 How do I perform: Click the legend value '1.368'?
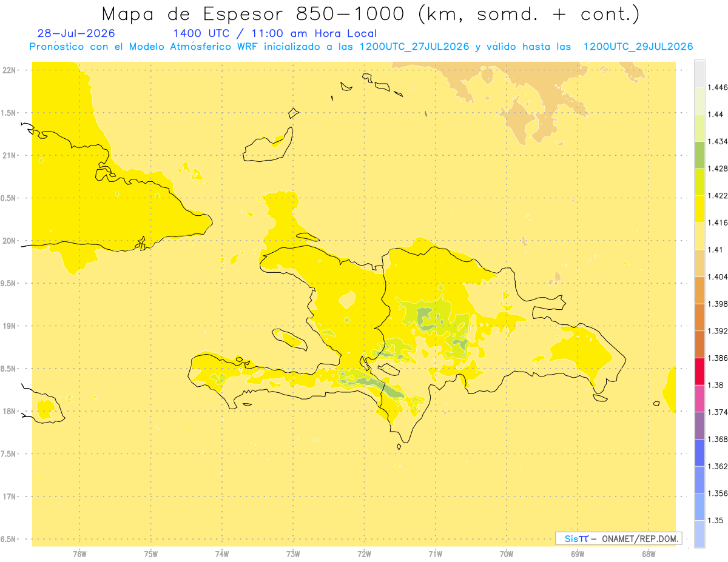[718, 439]
